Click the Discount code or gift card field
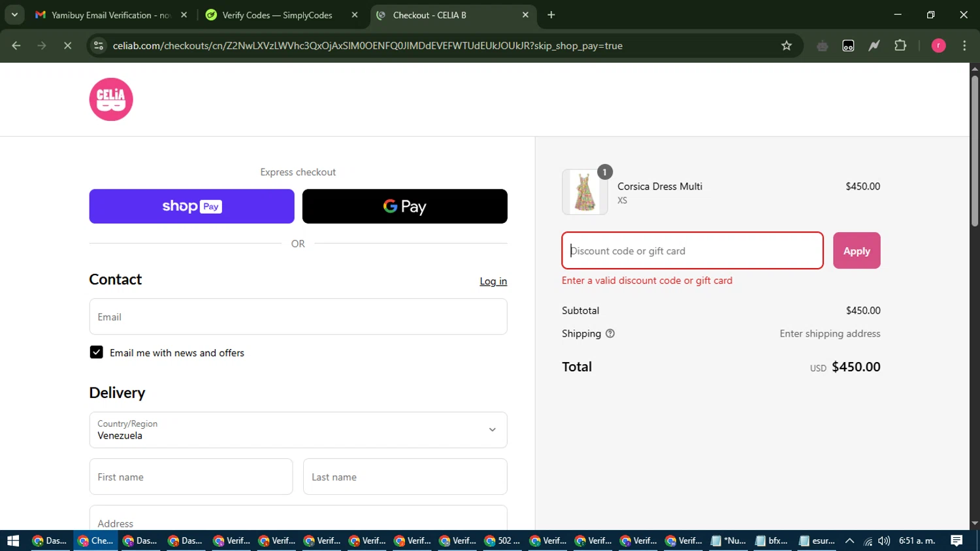This screenshot has width=980, height=551. point(693,250)
